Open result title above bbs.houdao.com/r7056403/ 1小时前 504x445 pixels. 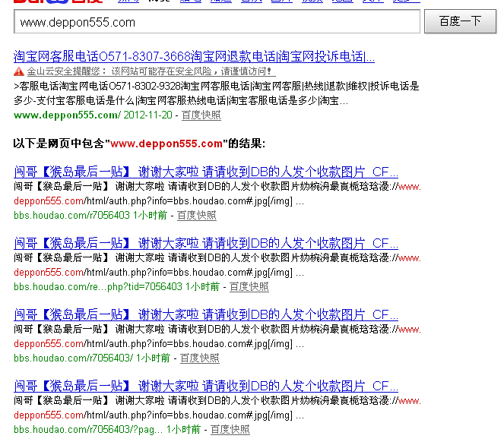206,314
